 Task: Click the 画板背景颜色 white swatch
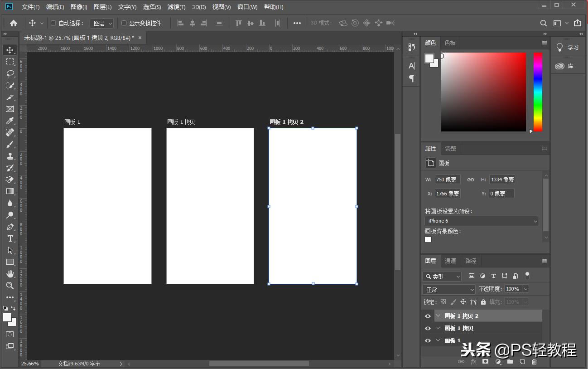coord(428,240)
